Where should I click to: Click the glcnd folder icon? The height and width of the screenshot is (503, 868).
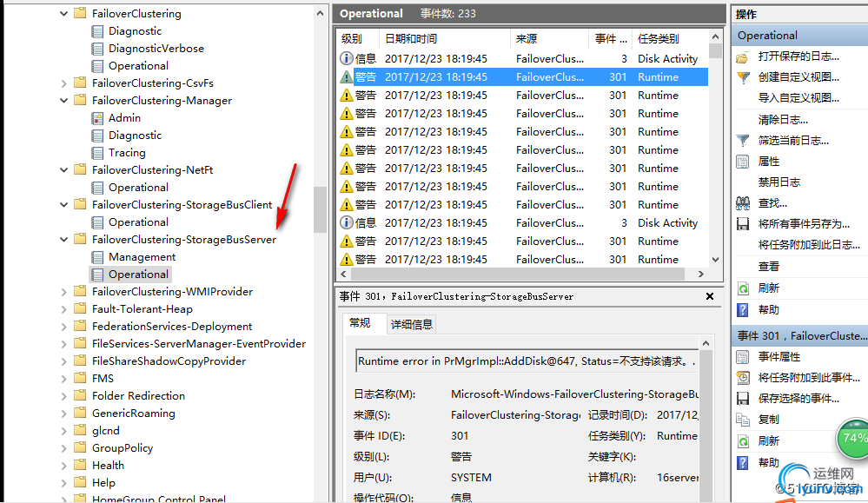80,430
